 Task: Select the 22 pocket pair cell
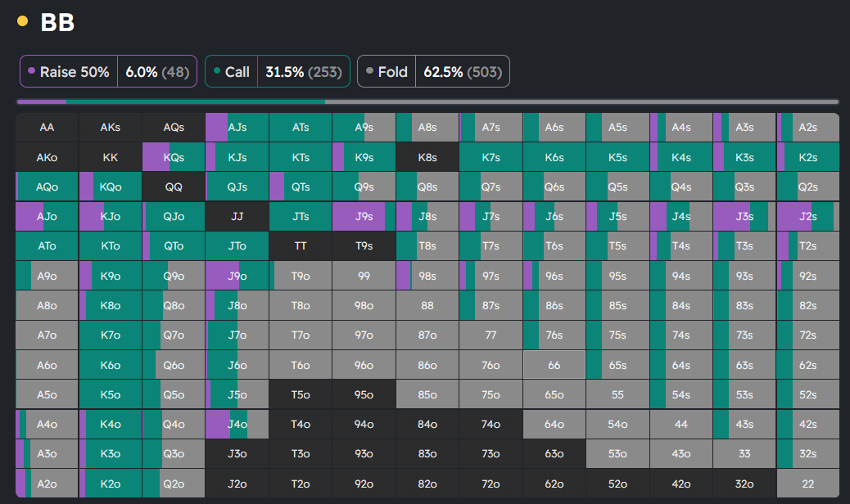click(x=807, y=484)
